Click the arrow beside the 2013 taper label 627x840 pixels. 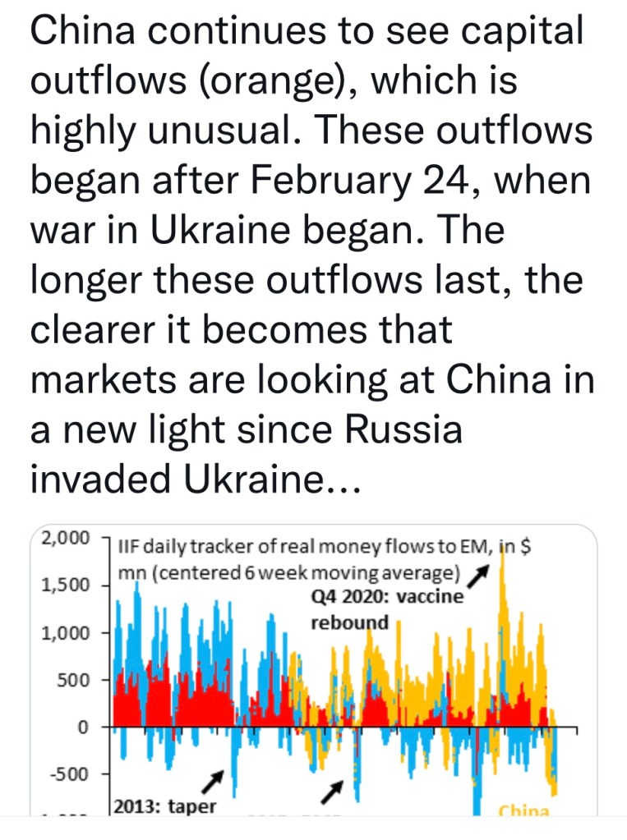tap(214, 777)
